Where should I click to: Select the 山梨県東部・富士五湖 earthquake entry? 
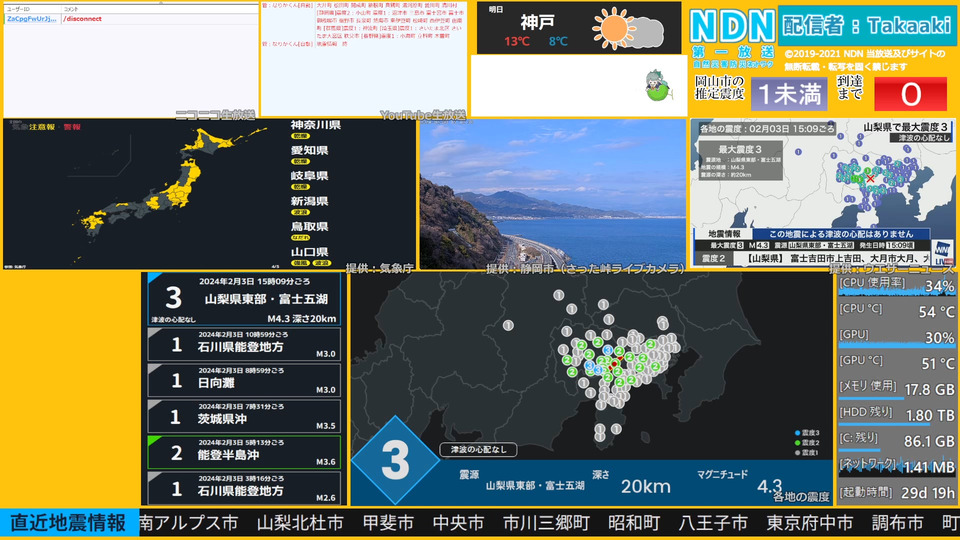[x=244, y=299]
